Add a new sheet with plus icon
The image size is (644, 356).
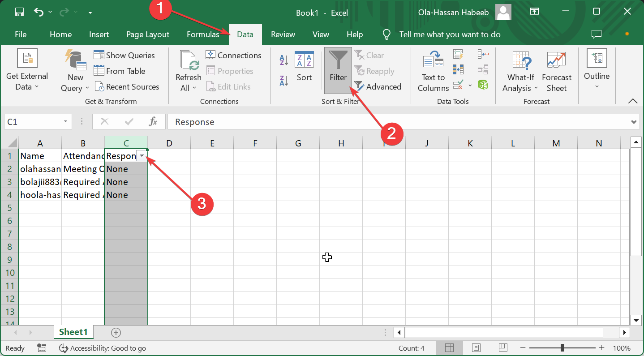coord(116,332)
